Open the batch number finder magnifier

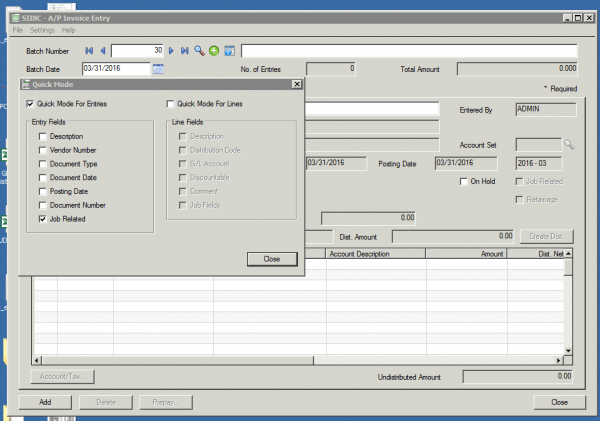pyautogui.click(x=200, y=50)
